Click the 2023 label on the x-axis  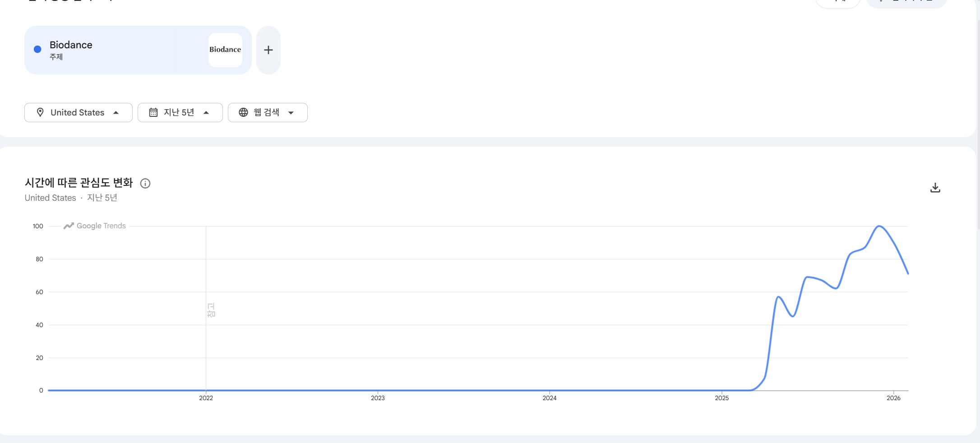point(378,398)
